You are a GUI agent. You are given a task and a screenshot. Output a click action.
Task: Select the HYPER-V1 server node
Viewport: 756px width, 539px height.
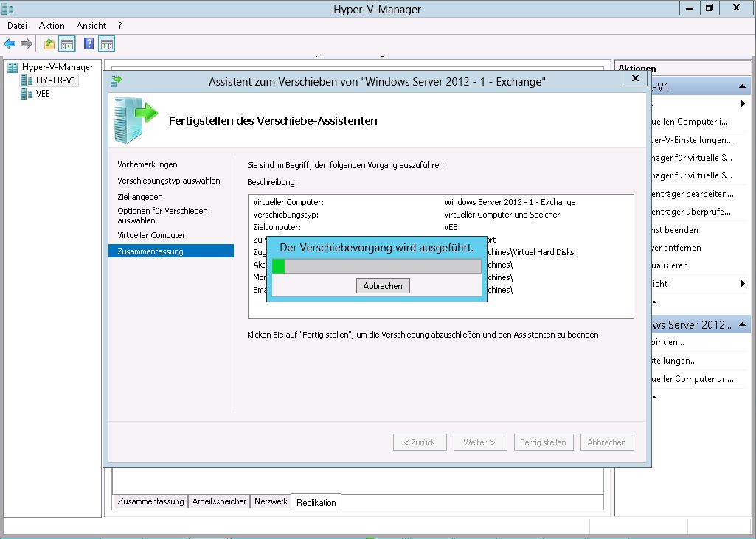pos(56,80)
